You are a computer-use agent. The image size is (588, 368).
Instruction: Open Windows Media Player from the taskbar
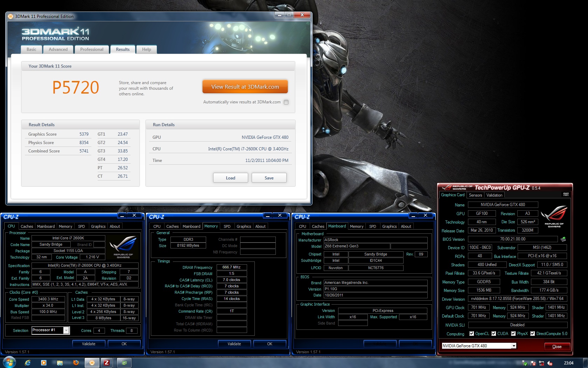click(44, 363)
